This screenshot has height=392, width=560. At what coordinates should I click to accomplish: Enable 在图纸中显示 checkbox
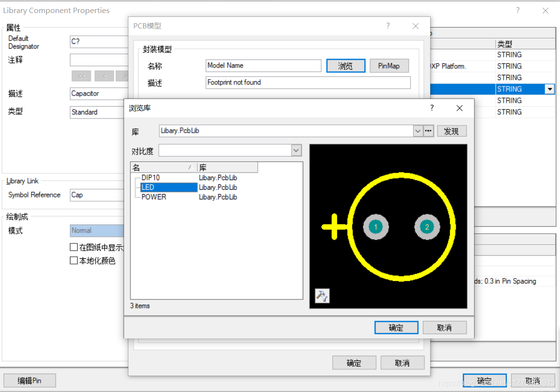(x=74, y=247)
